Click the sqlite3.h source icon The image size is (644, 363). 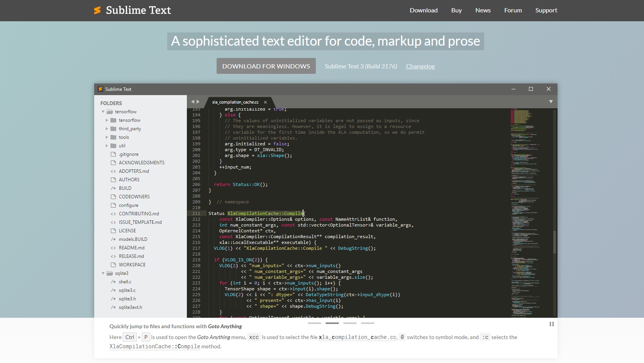[x=114, y=299]
